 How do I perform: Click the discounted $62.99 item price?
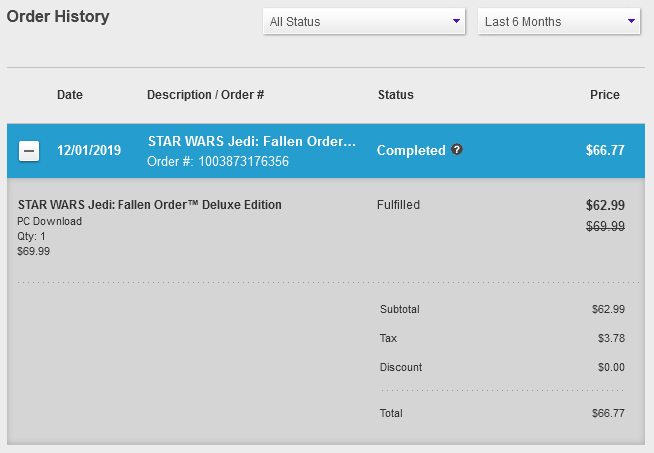click(605, 205)
